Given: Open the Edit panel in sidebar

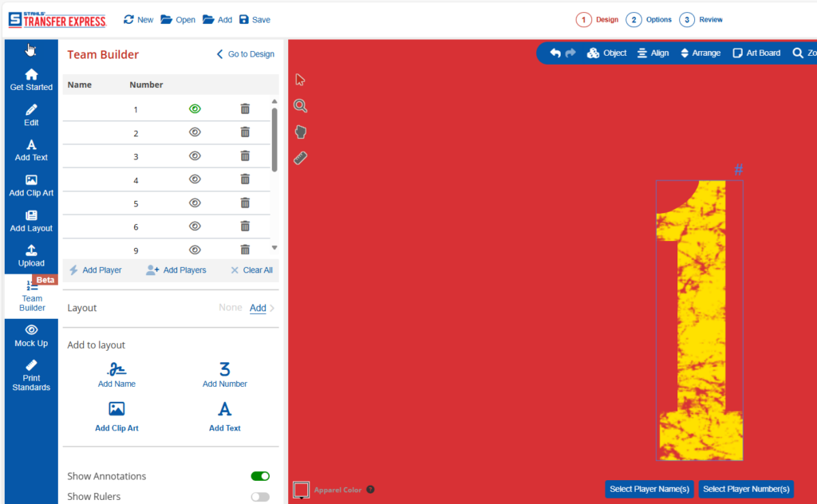Looking at the screenshot, I should 31,115.
